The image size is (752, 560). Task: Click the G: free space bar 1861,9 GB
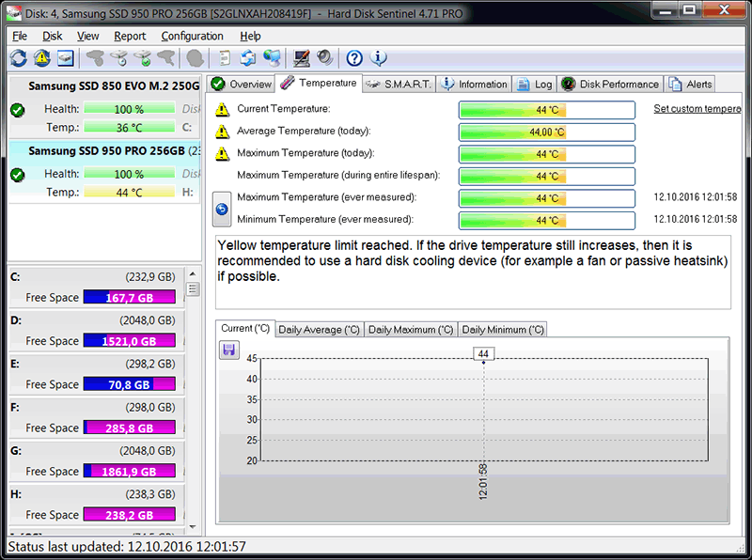pyautogui.click(x=130, y=472)
